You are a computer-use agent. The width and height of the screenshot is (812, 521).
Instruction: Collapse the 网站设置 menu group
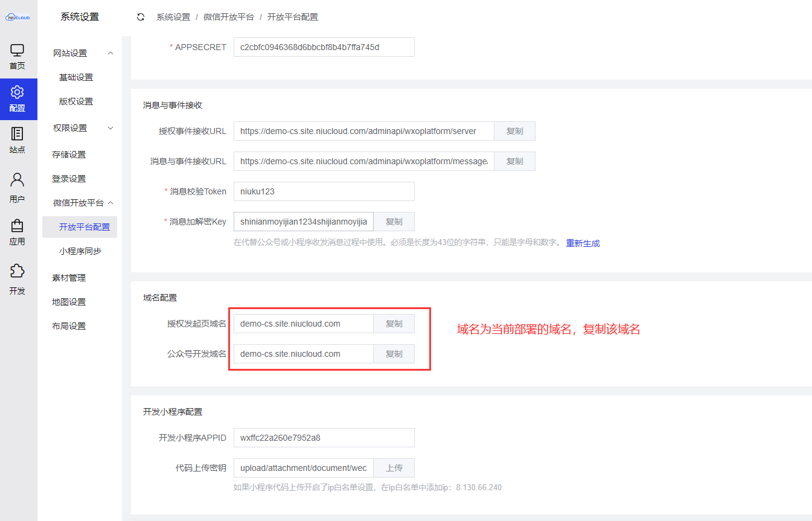[83, 53]
